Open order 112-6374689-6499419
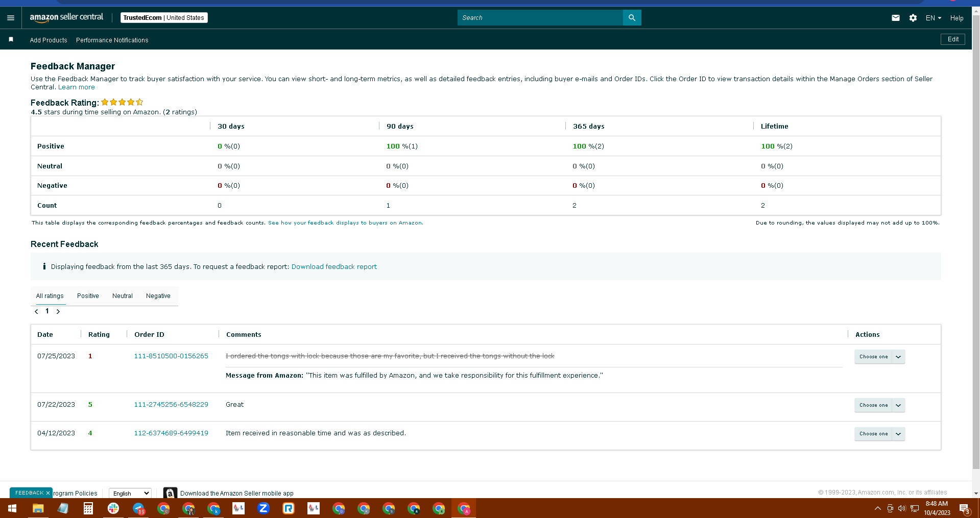 point(171,433)
